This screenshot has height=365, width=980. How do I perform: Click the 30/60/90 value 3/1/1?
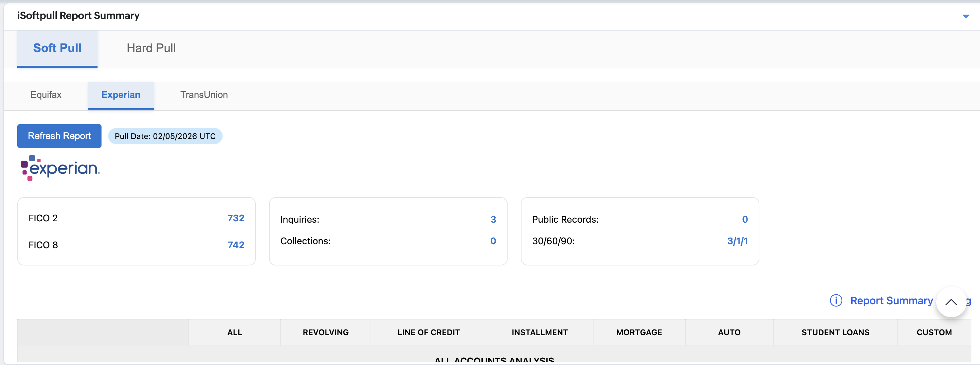[737, 241]
